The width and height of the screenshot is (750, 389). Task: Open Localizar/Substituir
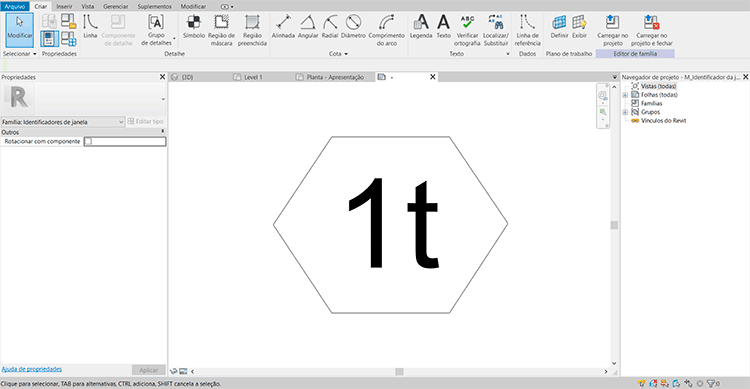coord(496,30)
